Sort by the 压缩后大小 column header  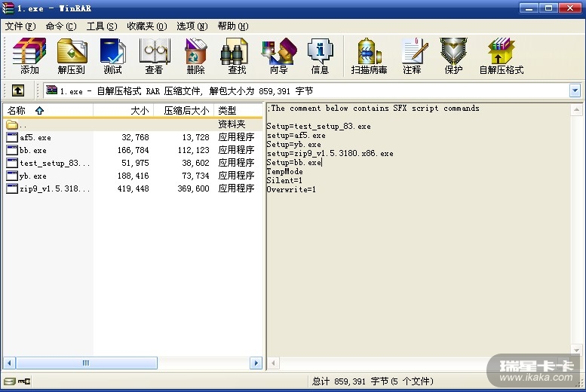click(183, 111)
